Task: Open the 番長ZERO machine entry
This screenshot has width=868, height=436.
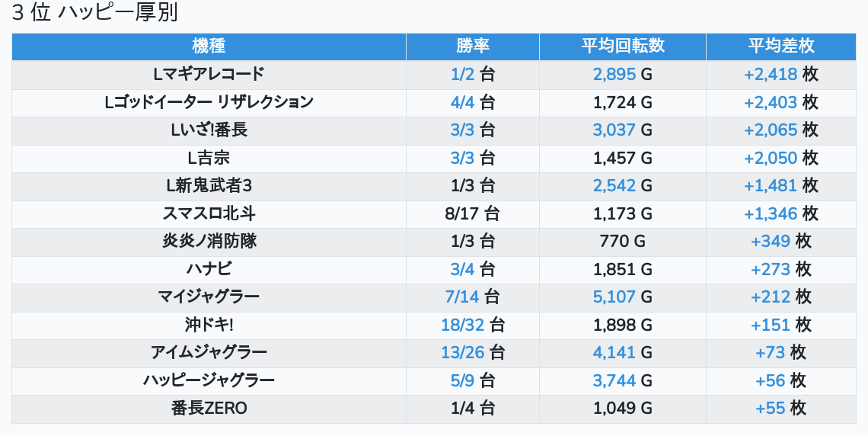Action: 209,409
